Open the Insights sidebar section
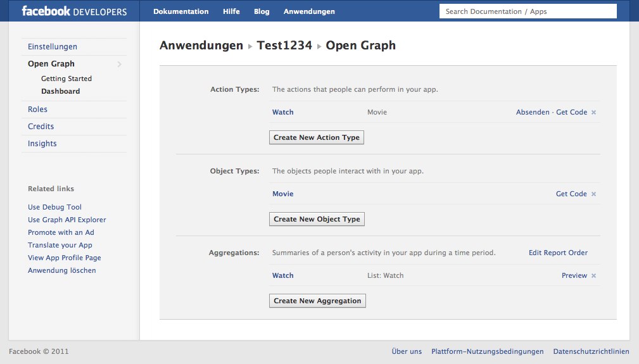 point(42,143)
